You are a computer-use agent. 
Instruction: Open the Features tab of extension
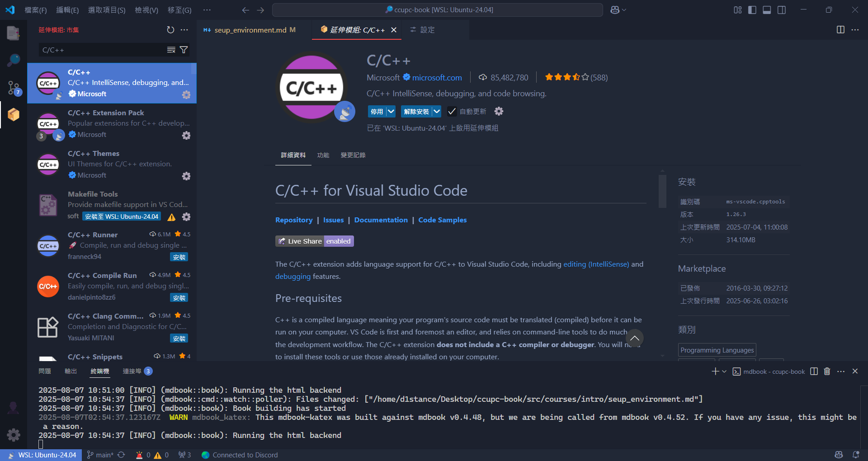[323, 155]
